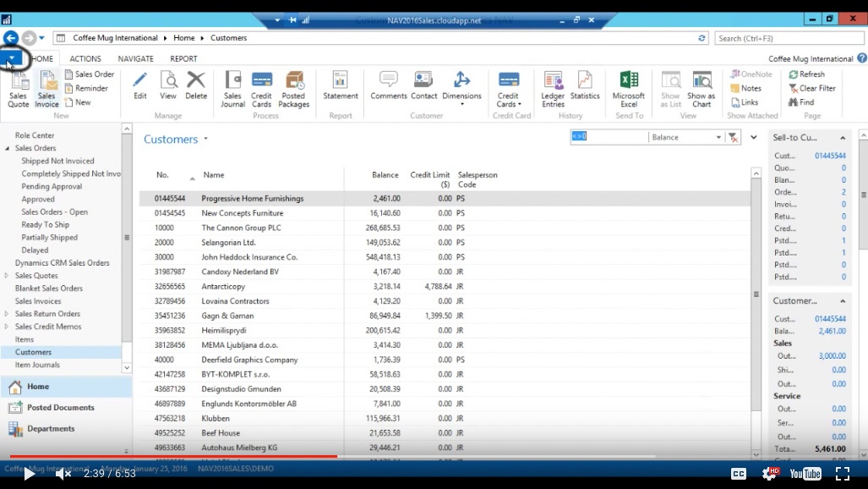Image resolution: width=868 pixels, height=489 pixels.
Task: Delete the selected customer
Action: 196,86
